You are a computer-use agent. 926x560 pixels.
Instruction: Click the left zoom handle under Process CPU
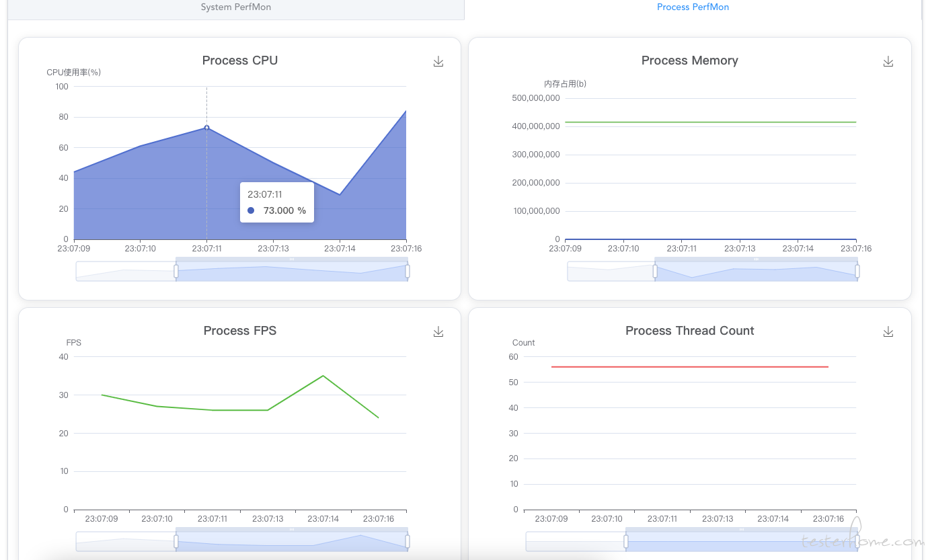176,271
